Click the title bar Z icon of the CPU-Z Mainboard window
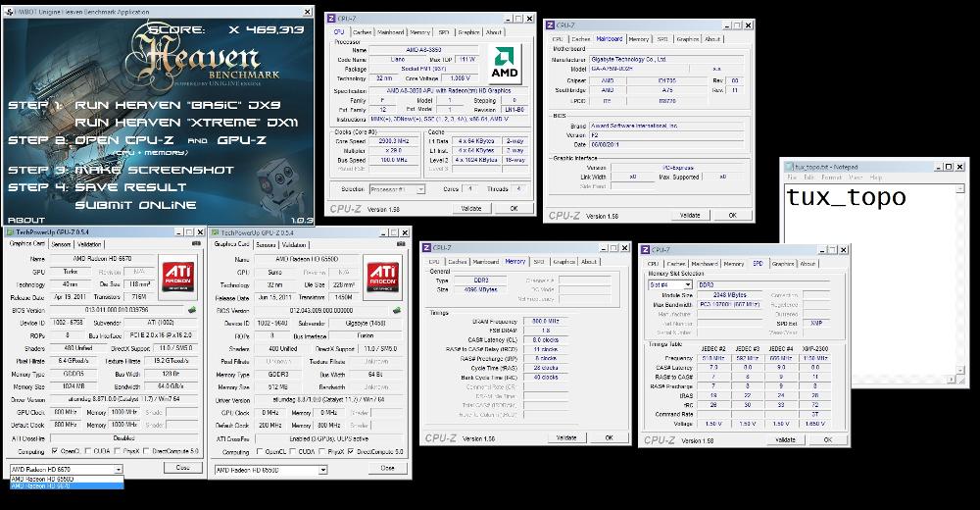The width and height of the screenshot is (980, 510). pos(550,25)
